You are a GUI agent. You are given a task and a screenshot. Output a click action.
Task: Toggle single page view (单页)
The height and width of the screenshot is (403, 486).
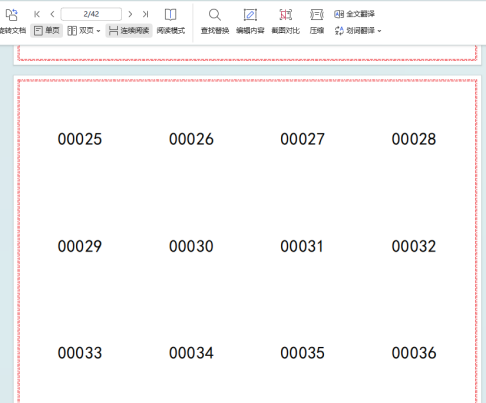(47, 31)
